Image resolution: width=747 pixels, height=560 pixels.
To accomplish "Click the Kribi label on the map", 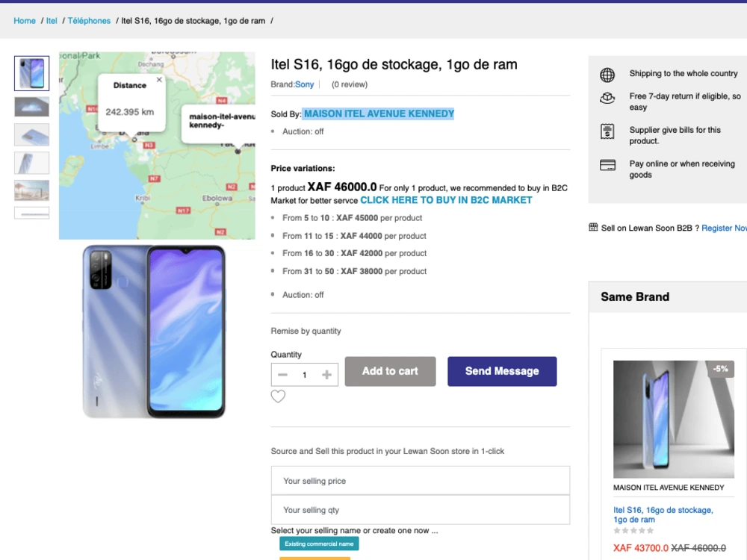I will tap(143, 198).
